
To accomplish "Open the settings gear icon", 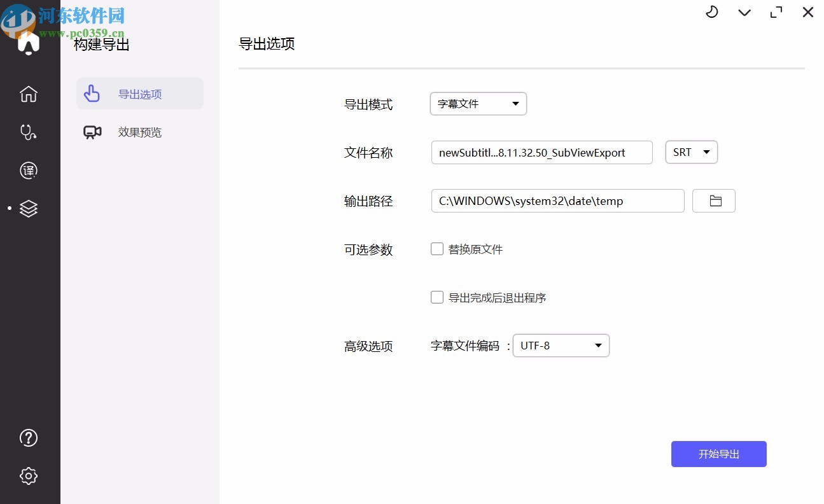I will (x=29, y=476).
